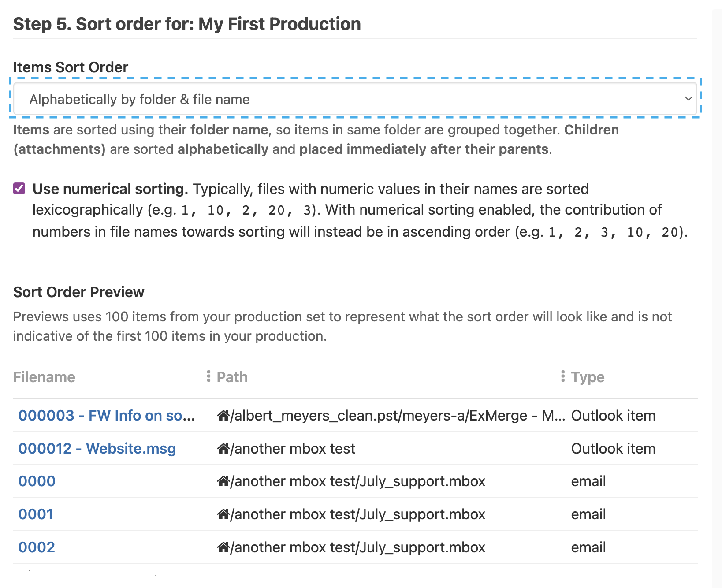Click the home icon on the 0000 row path
The width and height of the screenshot is (722, 588).
click(x=223, y=481)
